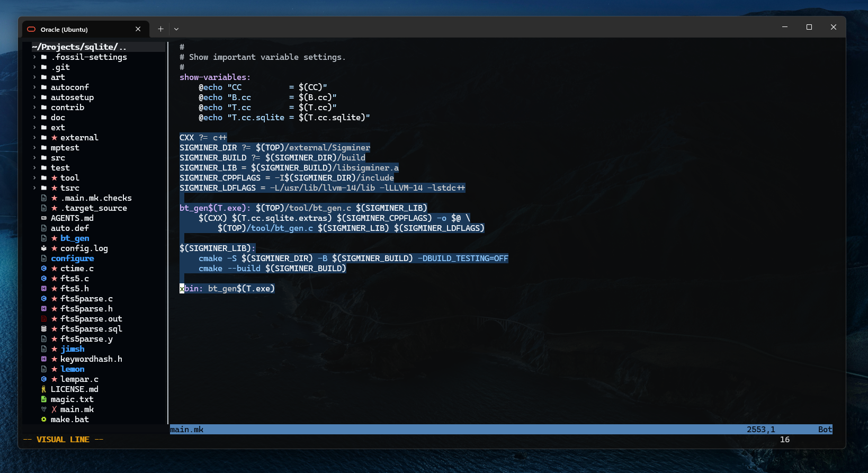
Task: Click the lempar.c C-file icon
Action: pos(44,379)
